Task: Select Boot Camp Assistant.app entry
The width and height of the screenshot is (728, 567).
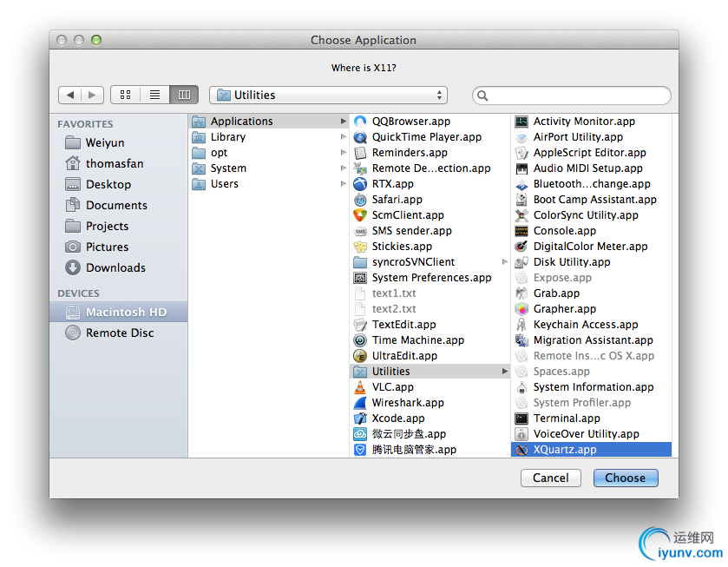Action: click(x=592, y=200)
